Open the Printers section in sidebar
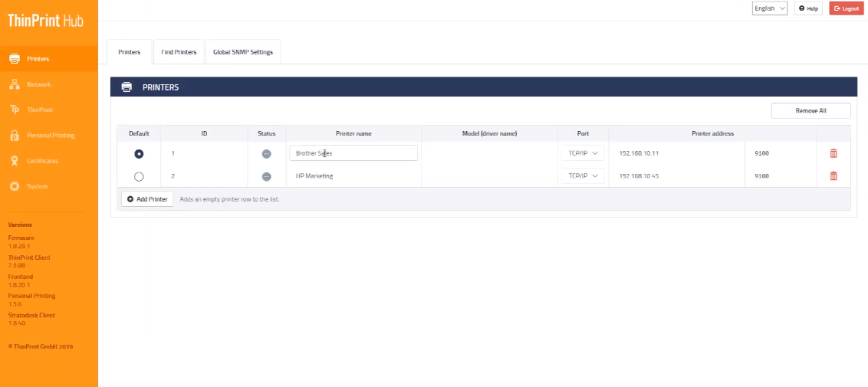Image resolution: width=868 pixels, height=387 pixels. coord(49,58)
